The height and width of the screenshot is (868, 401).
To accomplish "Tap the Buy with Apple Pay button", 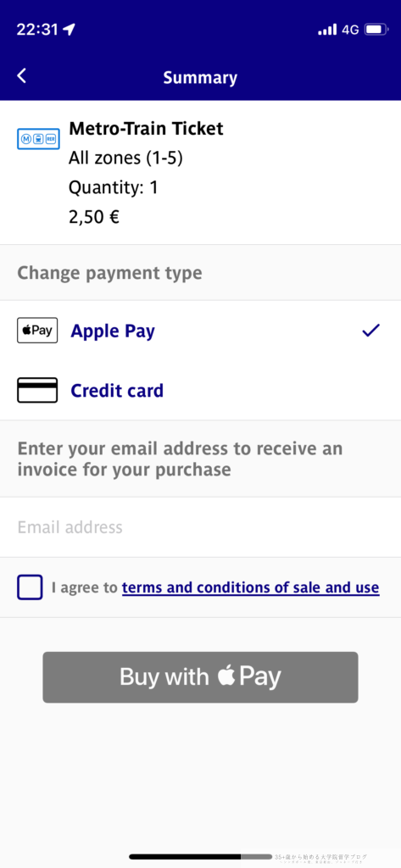I will point(200,677).
